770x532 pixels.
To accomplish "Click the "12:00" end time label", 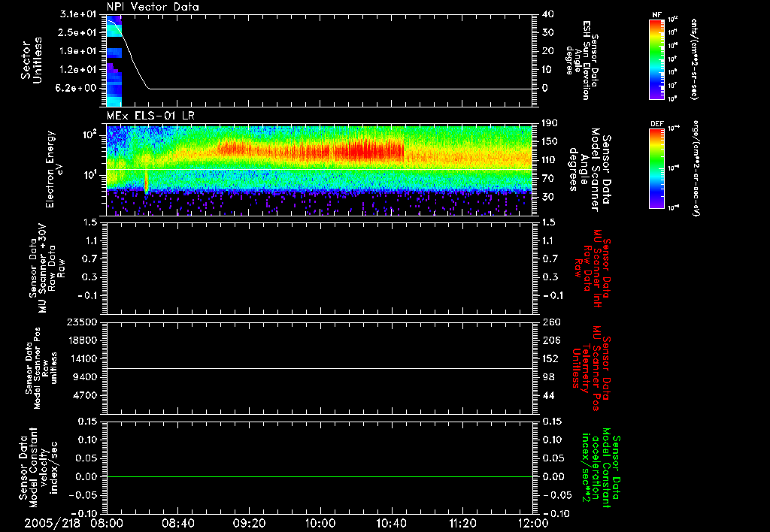I will pyautogui.click(x=533, y=523).
